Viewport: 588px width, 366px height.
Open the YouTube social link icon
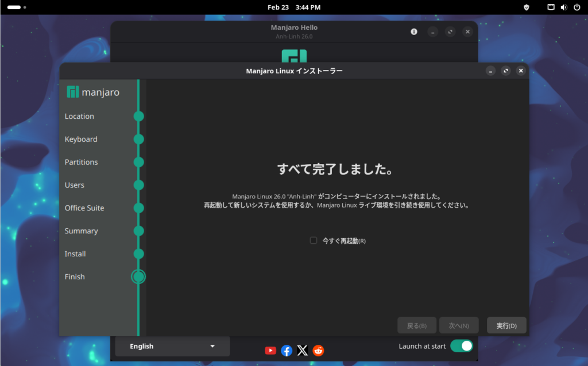coord(270,351)
